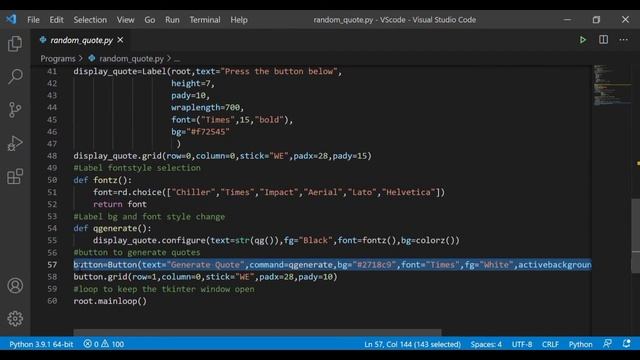Image resolution: width=640 pixels, height=360 pixels.
Task: Open the Terminal menu
Action: [x=204, y=20]
